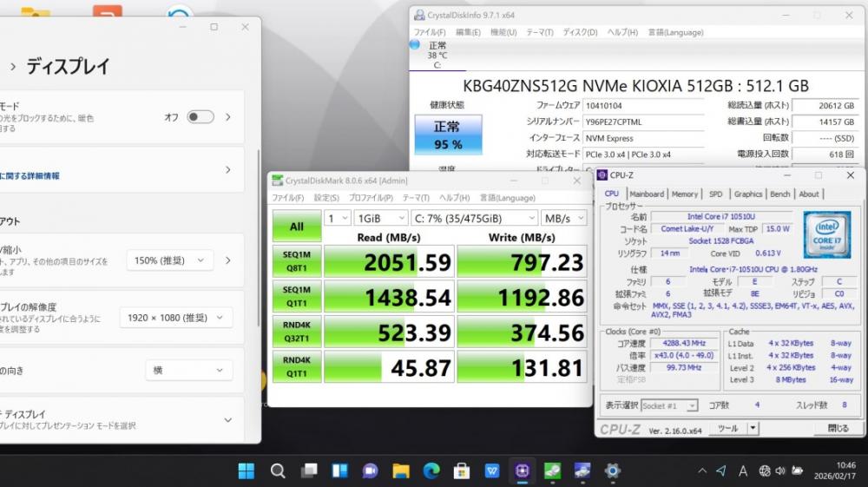Viewport: 868px width, 487px height.
Task: Open the 1920 × 1080 resolution dropdown
Action: (x=175, y=318)
